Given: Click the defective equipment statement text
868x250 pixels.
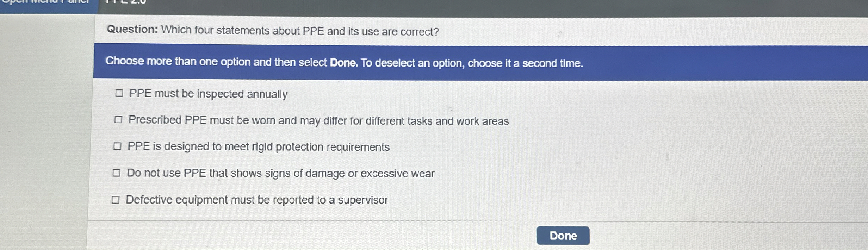Looking at the screenshot, I should click(x=257, y=200).
